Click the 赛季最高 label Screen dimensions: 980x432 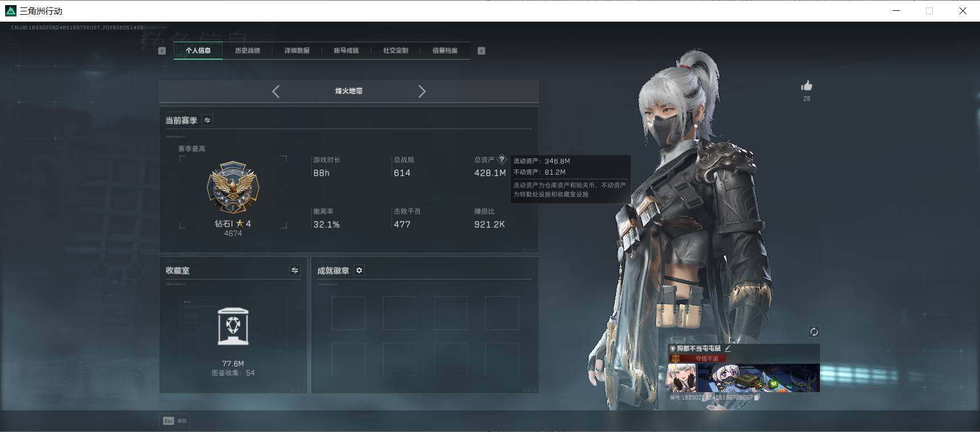click(191, 149)
